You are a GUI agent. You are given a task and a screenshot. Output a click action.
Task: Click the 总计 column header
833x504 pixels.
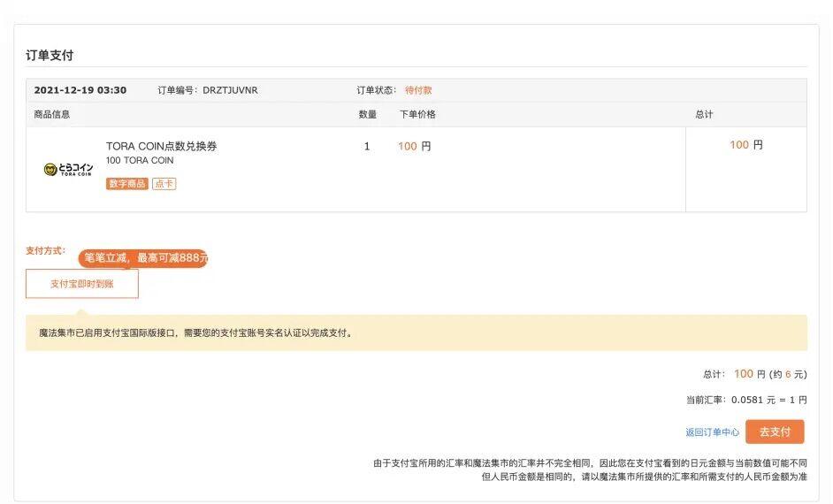704,114
